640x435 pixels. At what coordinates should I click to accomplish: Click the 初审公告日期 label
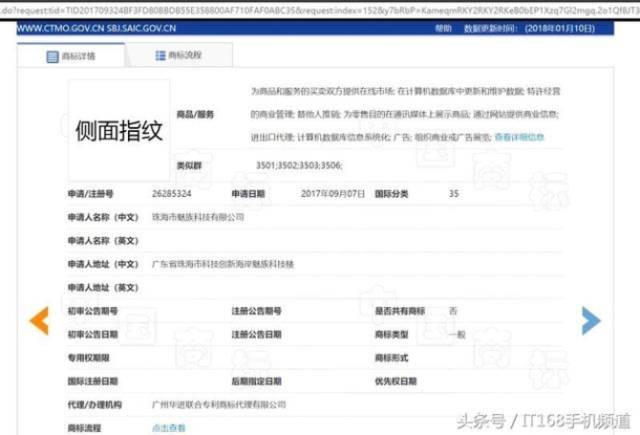[93, 334]
